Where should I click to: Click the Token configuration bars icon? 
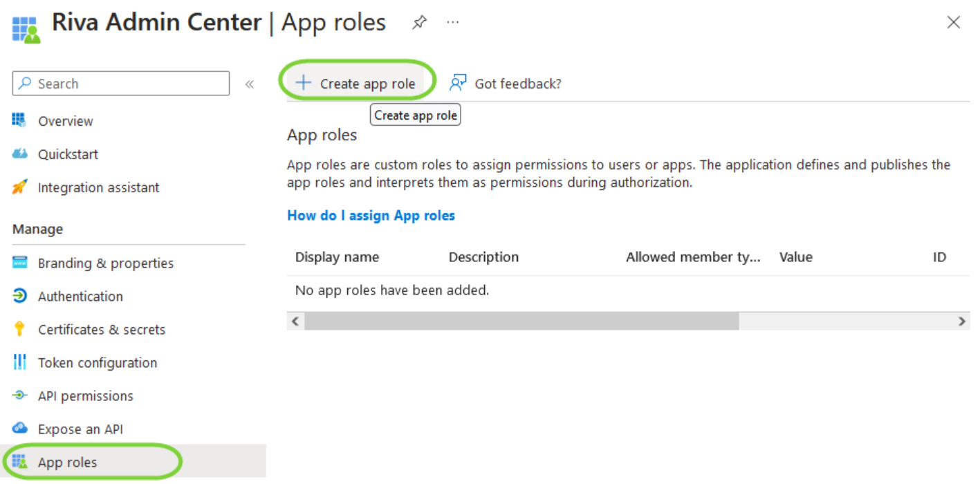coord(19,362)
